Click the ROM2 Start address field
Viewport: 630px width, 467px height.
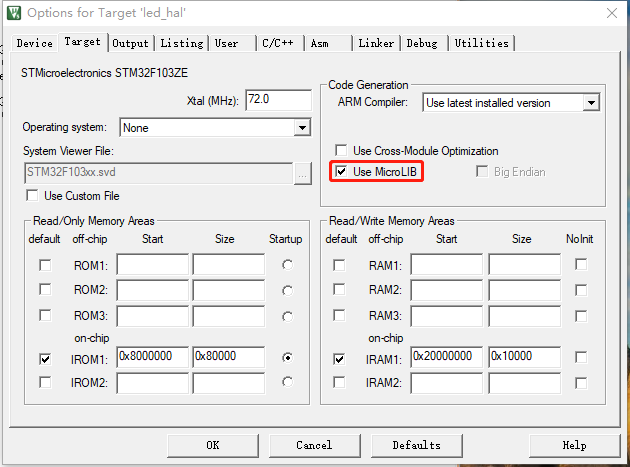pyautogui.click(x=152, y=290)
